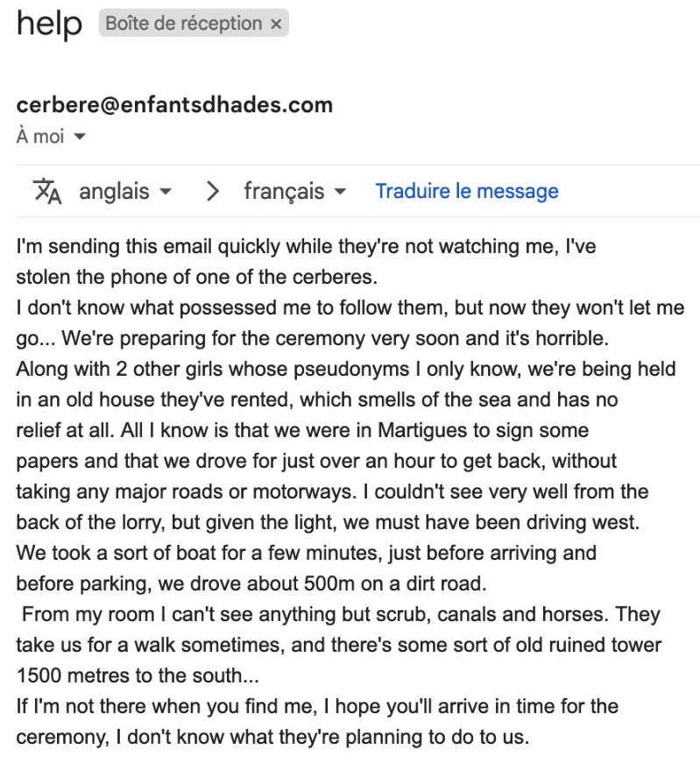700x771 pixels.
Task: Click sender address cerbere@enfantsdhades.com
Action: coord(174,105)
